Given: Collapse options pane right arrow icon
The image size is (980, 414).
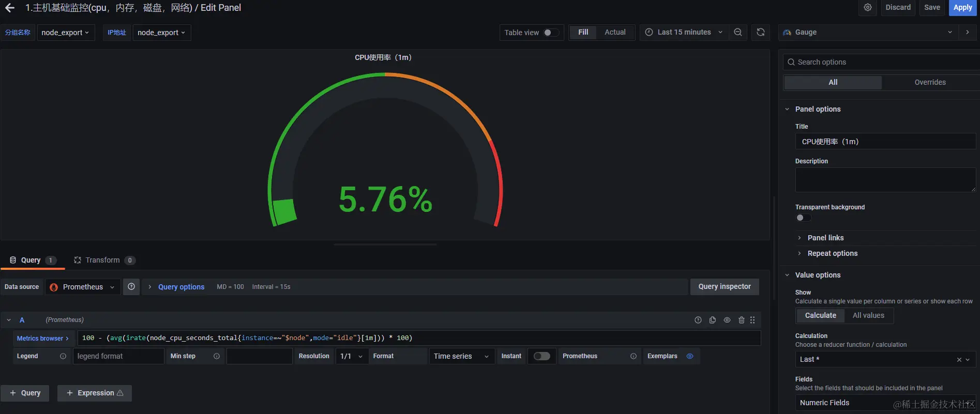Looking at the screenshot, I should 968,32.
